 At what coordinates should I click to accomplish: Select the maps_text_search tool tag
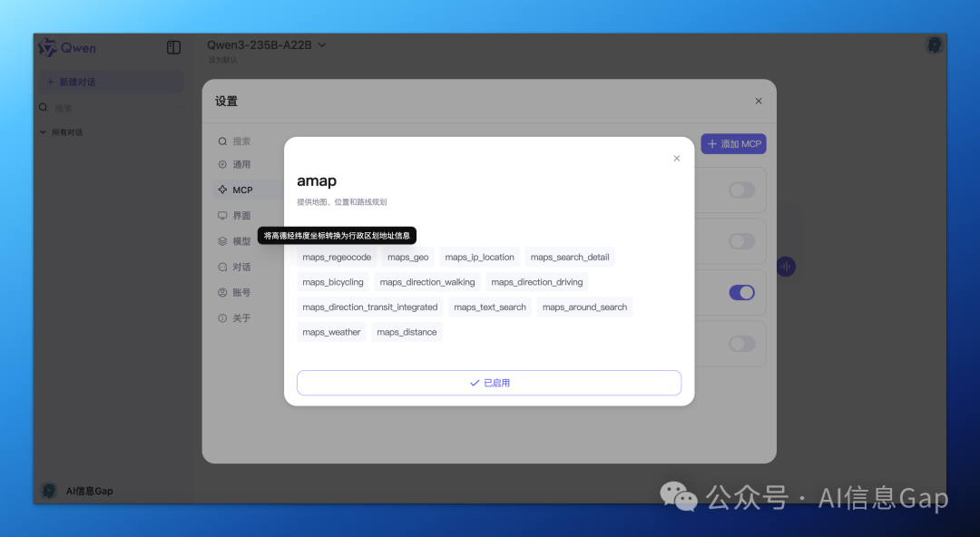coord(490,307)
